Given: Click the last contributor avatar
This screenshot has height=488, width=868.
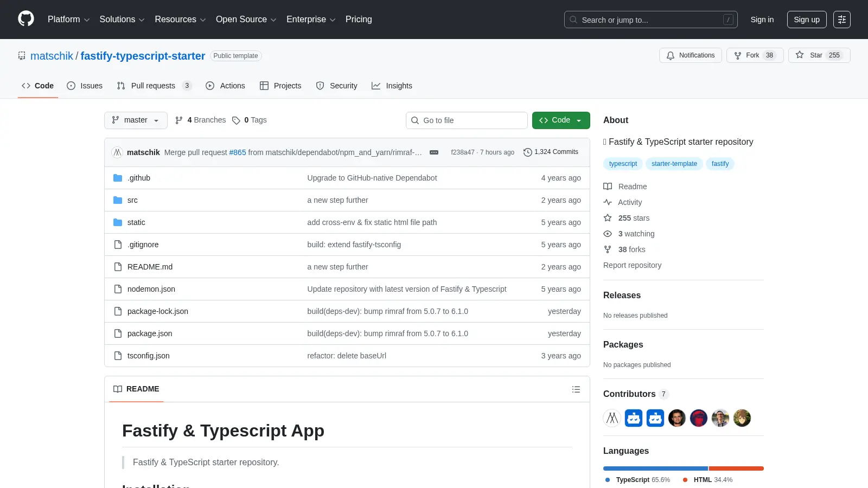Looking at the screenshot, I should [742, 418].
